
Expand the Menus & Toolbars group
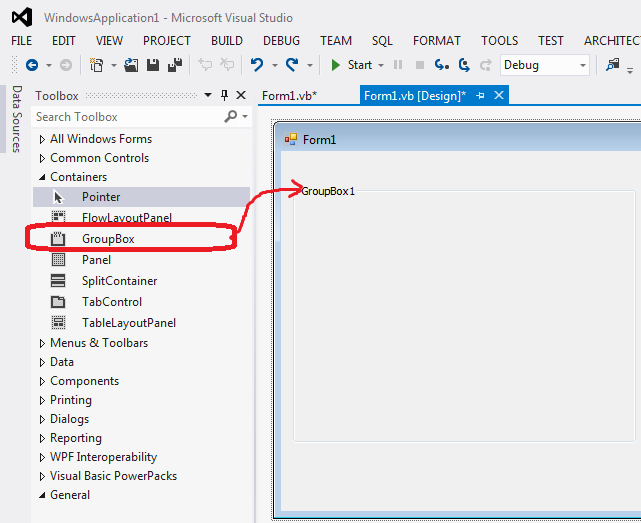pos(42,343)
